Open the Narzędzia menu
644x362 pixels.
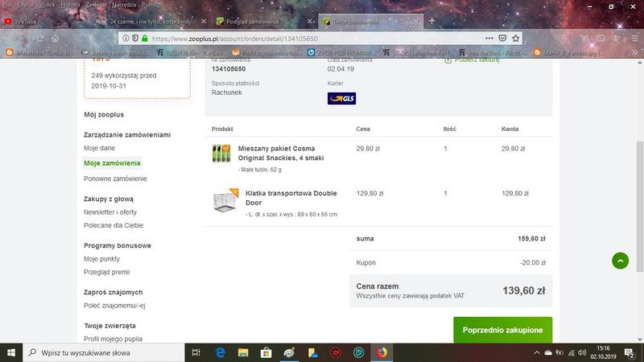(124, 5)
